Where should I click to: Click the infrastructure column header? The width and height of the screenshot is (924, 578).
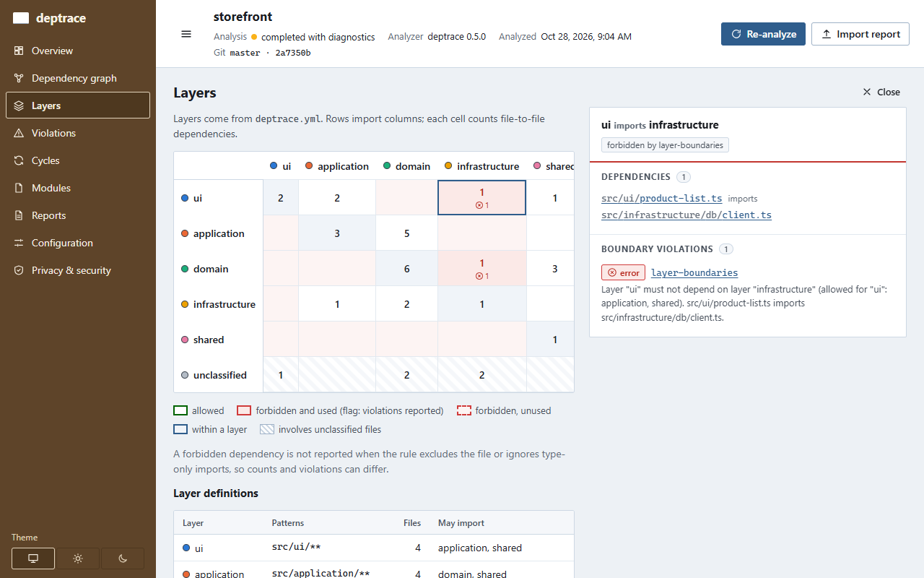[x=482, y=165]
